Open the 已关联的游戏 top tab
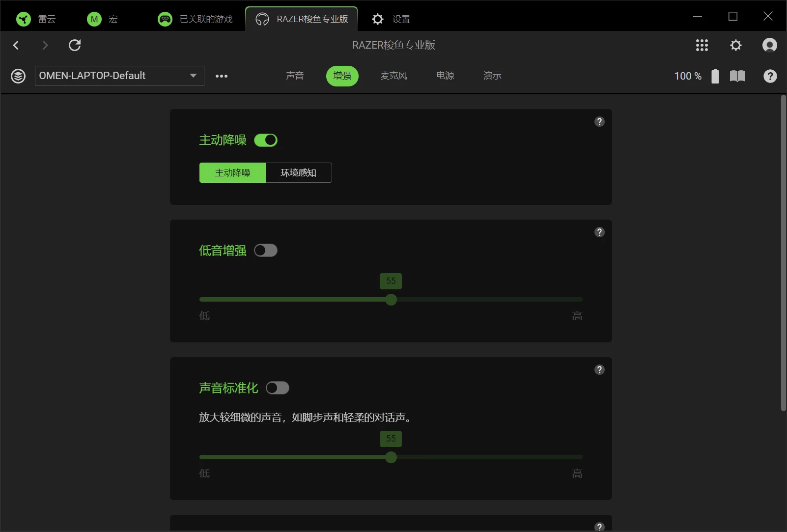787x532 pixels. [x=195, y=19]
